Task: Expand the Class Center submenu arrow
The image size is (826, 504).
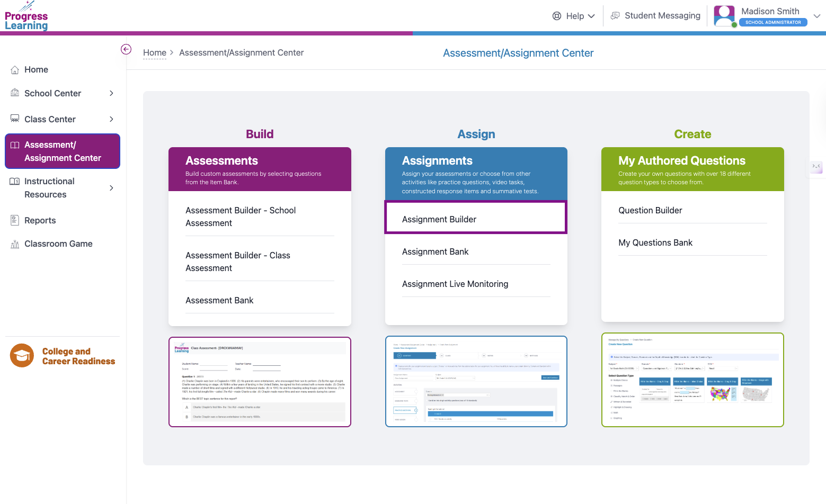Action: (111, 119)
